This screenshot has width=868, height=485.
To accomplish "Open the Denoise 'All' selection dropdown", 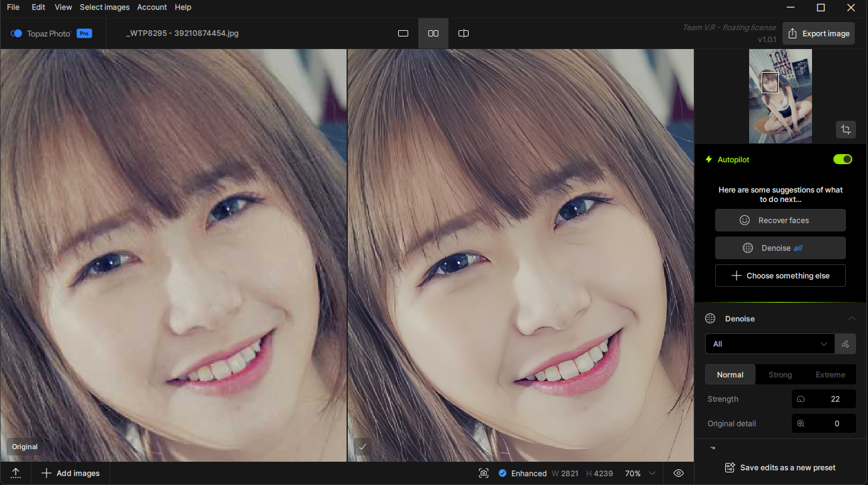I will pos(769,344).
